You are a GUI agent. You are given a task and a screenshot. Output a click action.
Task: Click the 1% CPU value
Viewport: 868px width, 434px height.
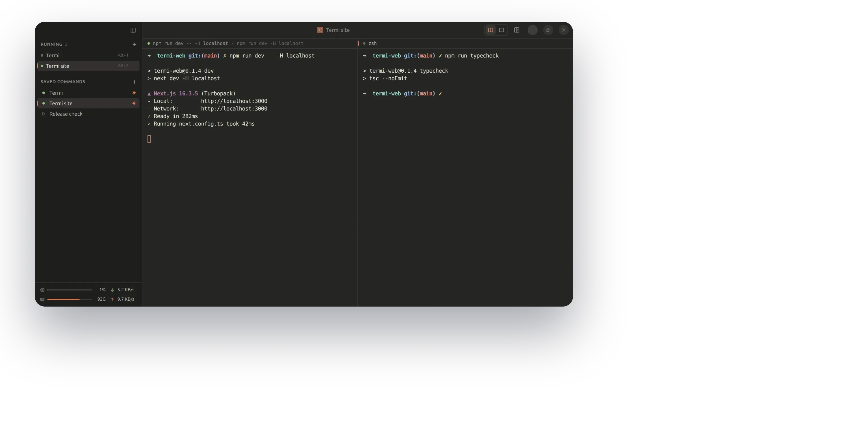[103, 290]
